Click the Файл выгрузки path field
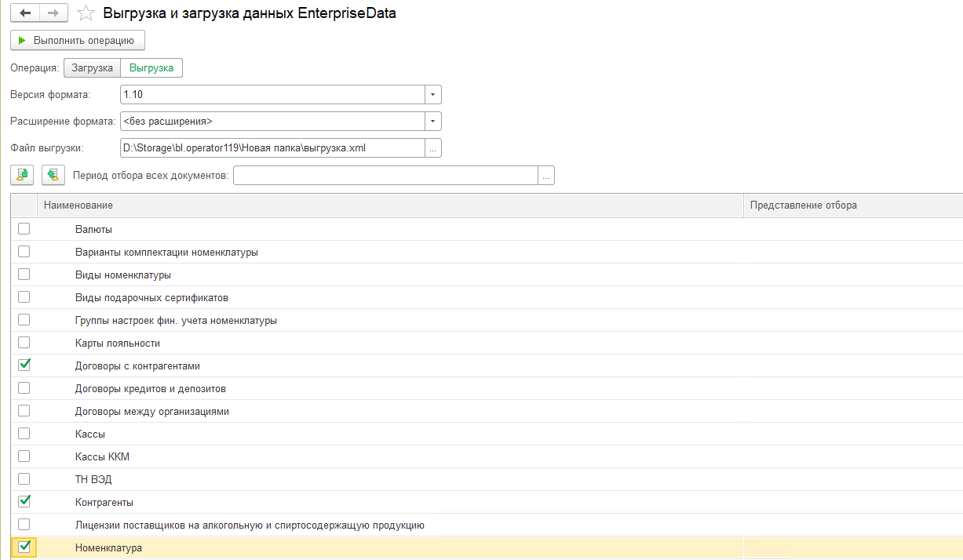 click(272, 148)
